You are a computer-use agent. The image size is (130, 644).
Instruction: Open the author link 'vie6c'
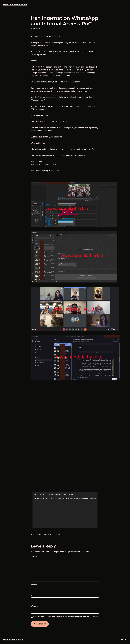coord(33,534)
